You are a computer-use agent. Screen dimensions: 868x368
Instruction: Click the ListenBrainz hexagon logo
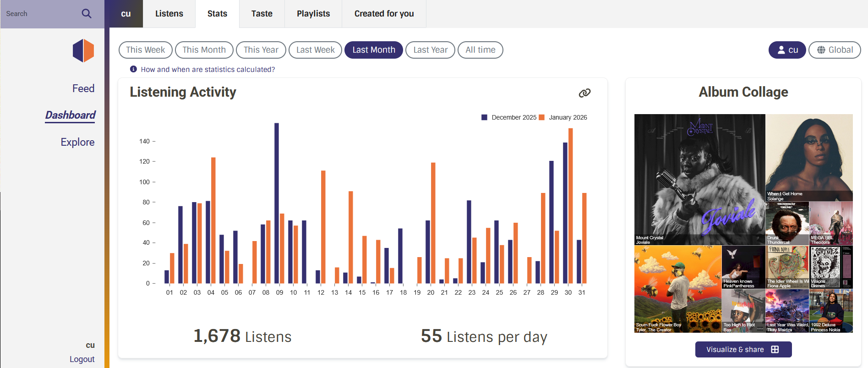coord(83,50)
